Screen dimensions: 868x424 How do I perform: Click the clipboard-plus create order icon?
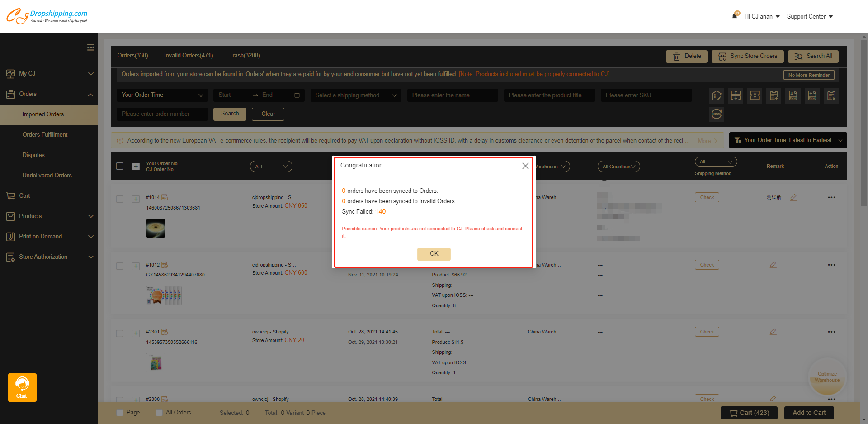click(774, 95)
